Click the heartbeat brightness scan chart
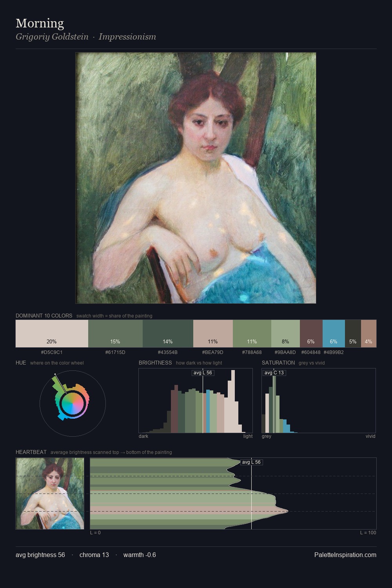The width and height of the screenshot is (392, 588). click(233, 494)
